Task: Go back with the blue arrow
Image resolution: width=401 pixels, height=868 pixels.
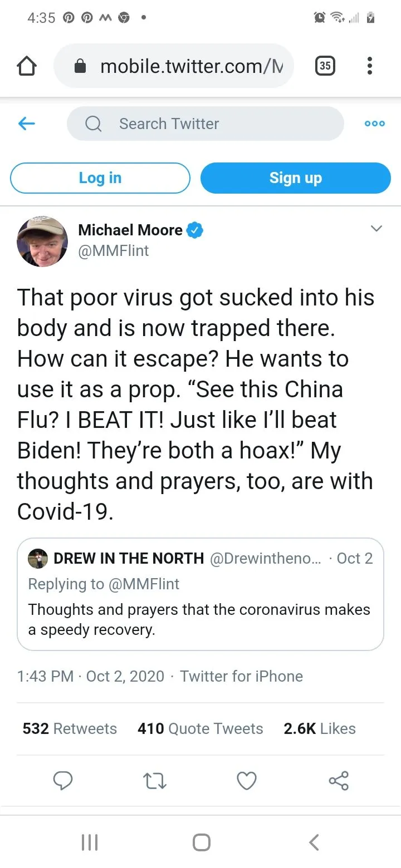Action: coord(27,124)
